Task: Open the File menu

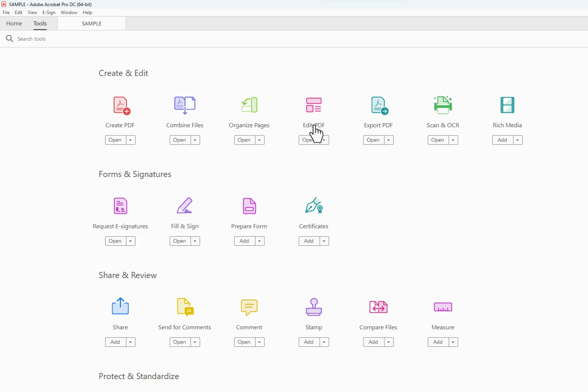Action: click(6, 13)
